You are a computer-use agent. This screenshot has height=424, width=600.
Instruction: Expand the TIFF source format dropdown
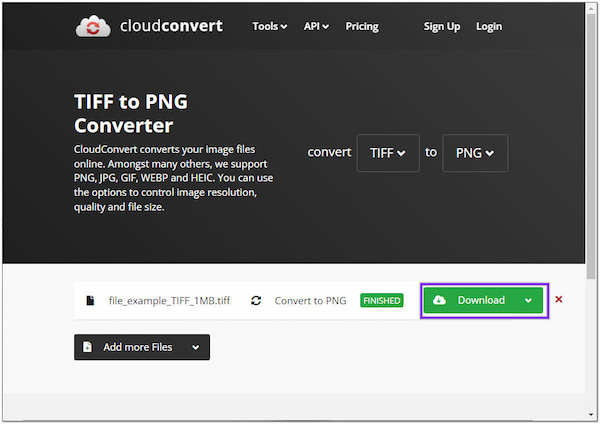(388, 153)
